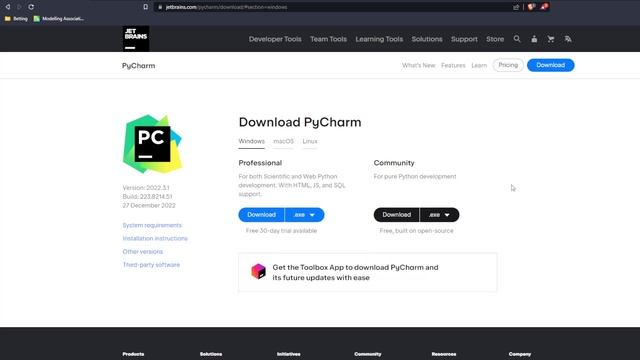
Task: Expand Professional .exe format dropdown
Action: click(x=304, y=215)
